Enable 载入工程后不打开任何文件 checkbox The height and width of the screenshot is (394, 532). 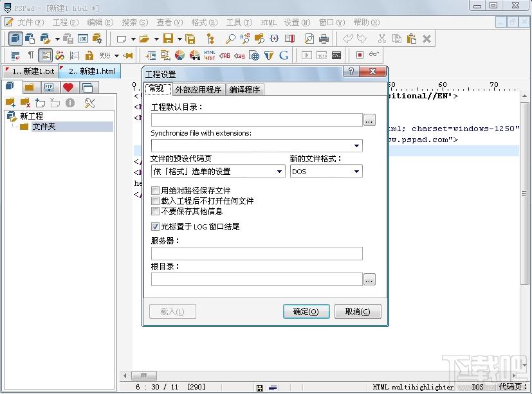(155, 201)
